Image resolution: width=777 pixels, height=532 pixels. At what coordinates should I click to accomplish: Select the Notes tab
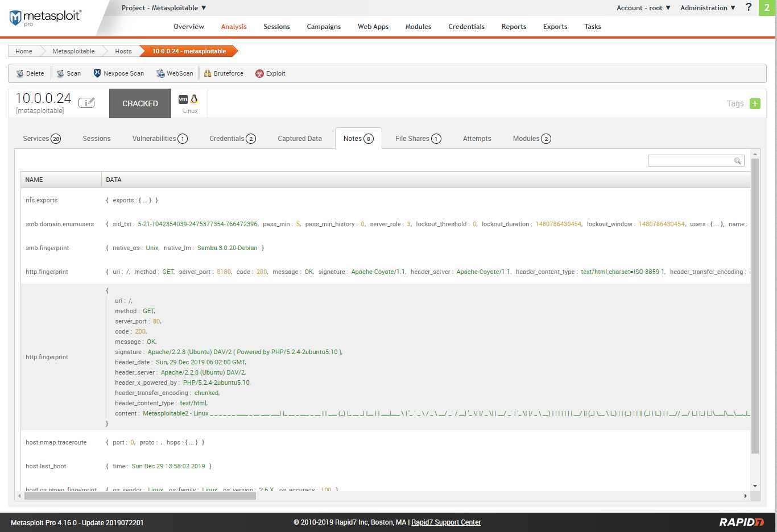(x=358, y=139)
